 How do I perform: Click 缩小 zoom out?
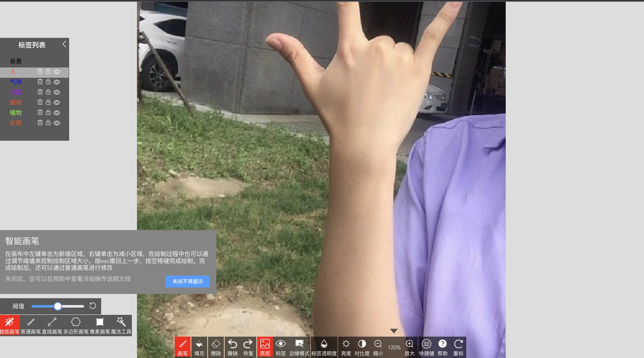tap(378, 347)
